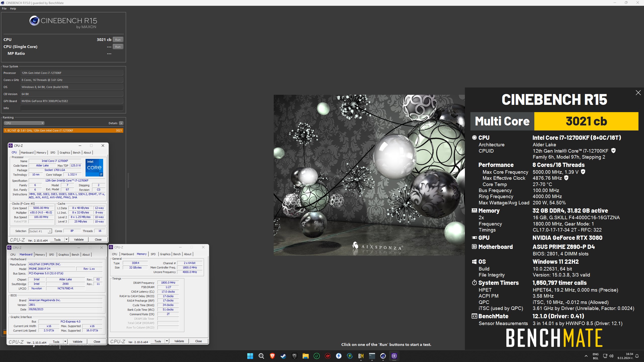Open SPD tab in CPU-Z Memory window
Image resolution: width=644 pixels, height=362 pixels.
tap(153, 254)
